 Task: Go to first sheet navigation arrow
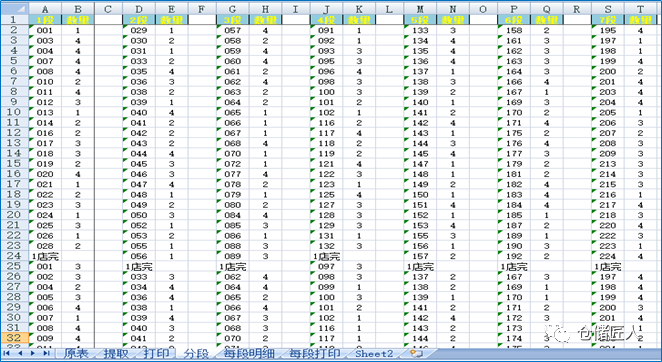(x=7, y=353)
